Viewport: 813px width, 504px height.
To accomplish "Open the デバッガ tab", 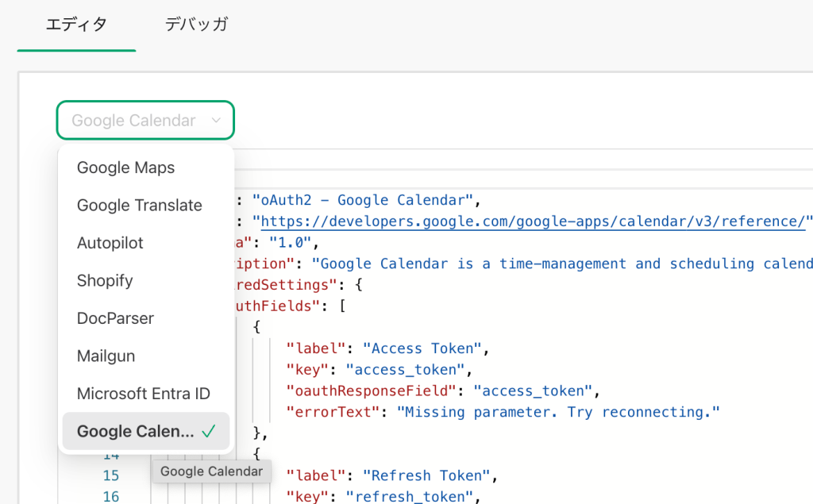I will coord(197,25).
